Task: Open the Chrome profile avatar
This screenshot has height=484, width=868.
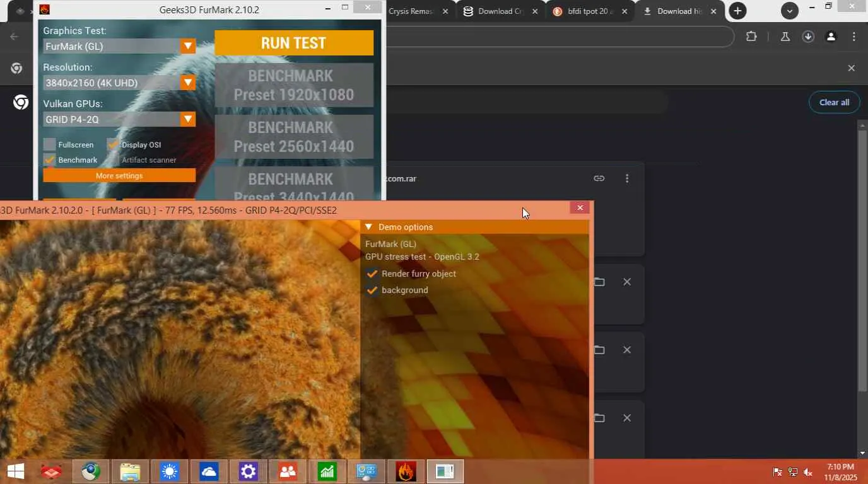Action: (x=831, y=37)
